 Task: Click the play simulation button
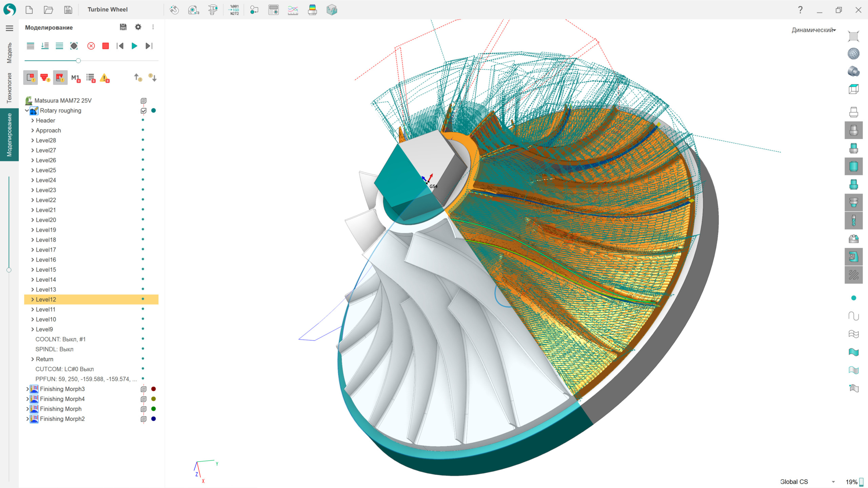pyautogui.click(x=134, y=46)
